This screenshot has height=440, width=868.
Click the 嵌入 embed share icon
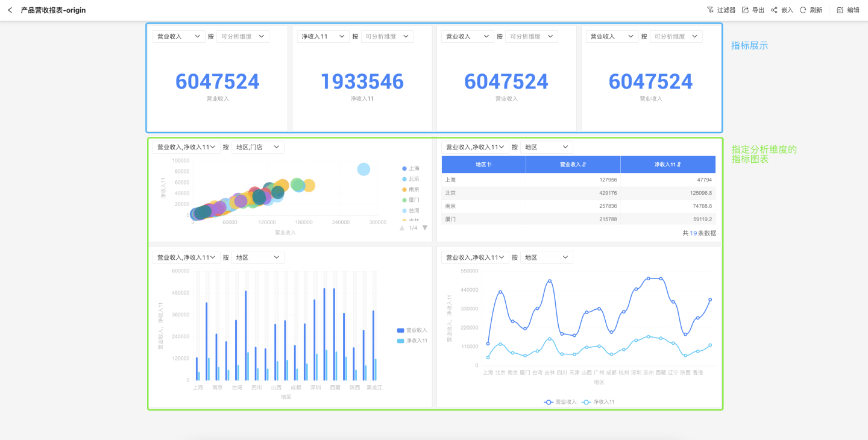(774, 10)
